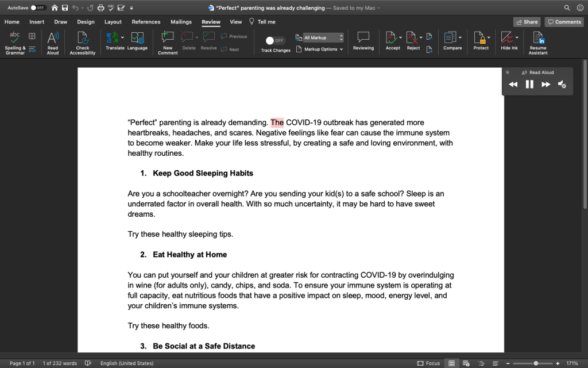This screenshot has width=588, height=368.
Task: Toggle the AutoSave switch
Action: point(38,8)
